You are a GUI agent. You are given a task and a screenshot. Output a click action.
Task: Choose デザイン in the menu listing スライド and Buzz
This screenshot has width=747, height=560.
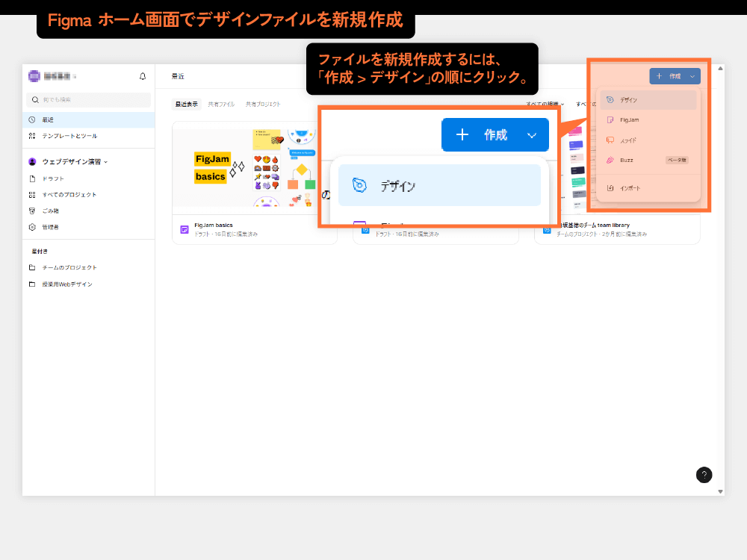[648, 100]
